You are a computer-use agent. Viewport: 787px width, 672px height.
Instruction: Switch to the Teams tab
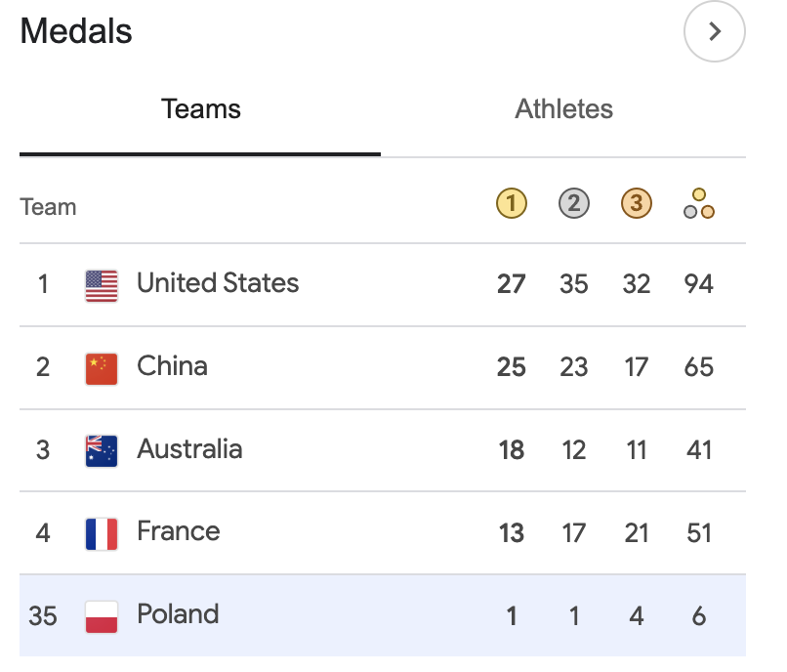(200, 109)
